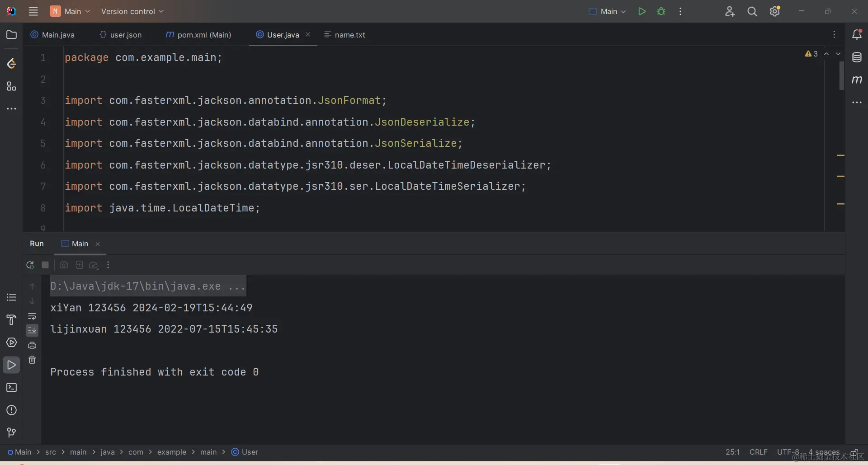Click the 4 spaces indent setting
The image size is (868, 465).
[824, 452]
